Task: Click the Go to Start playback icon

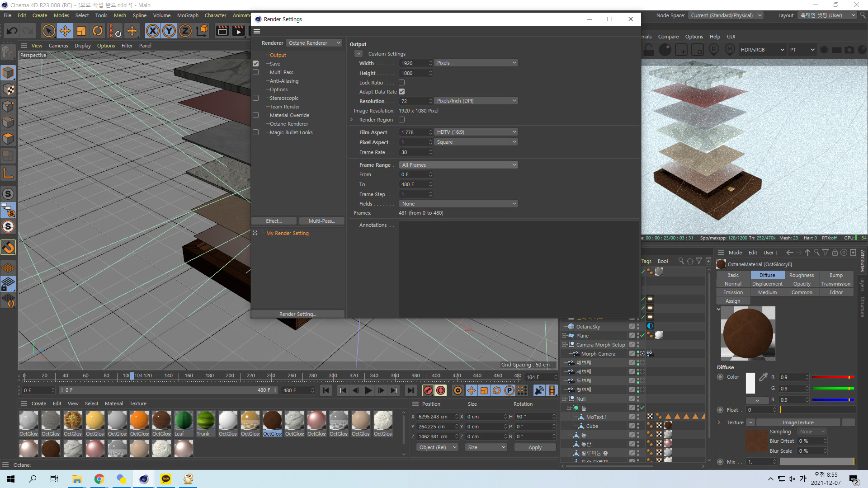Action: click(x=326, y=390)
